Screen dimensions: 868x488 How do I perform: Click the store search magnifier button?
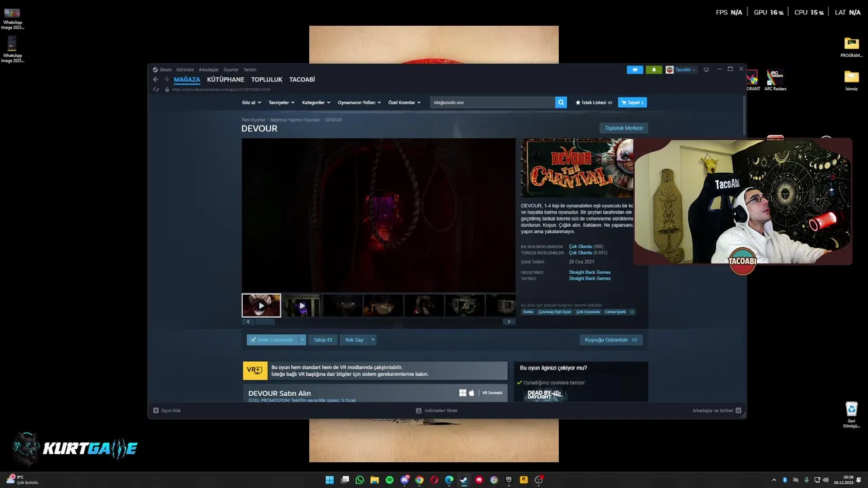561,102
